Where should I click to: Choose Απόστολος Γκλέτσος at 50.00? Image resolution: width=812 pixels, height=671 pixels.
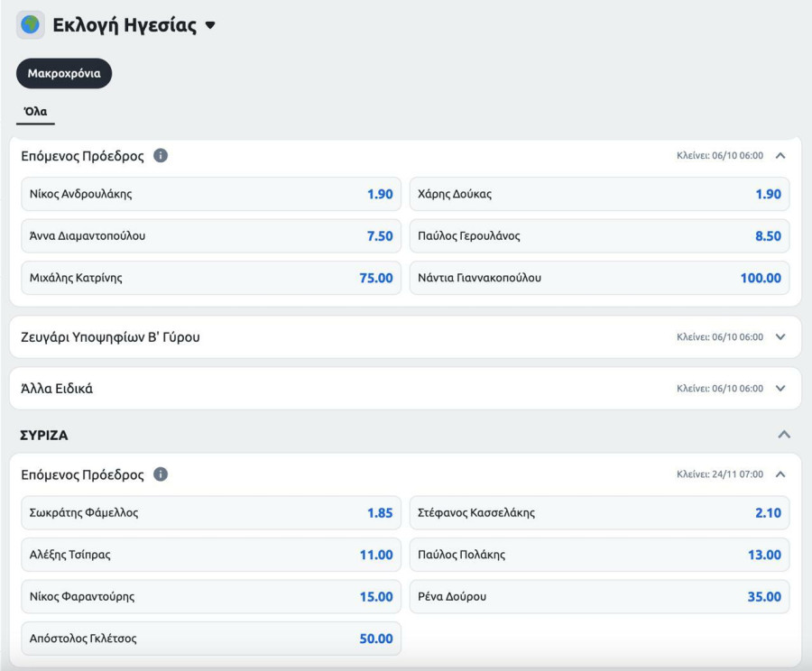211,639
